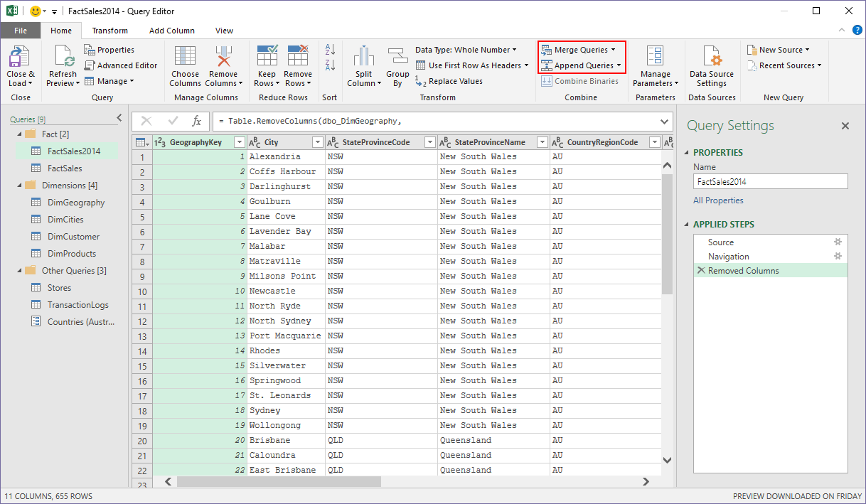This screenshot has height=504, width=866.
Task: Select the FactSales query
Action: pos(64,168)
